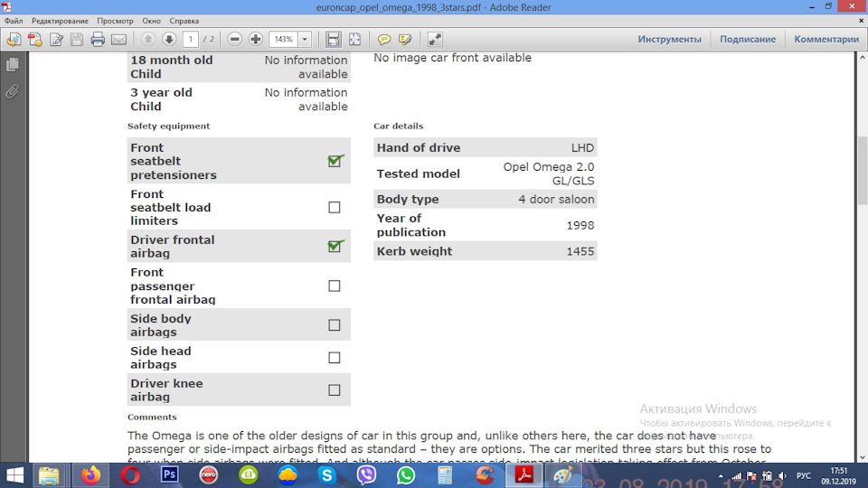This screenshot has height=488, width=868.
Task: Toggle Driver knee airbag checkbox
Action: (x=335, y=390)
